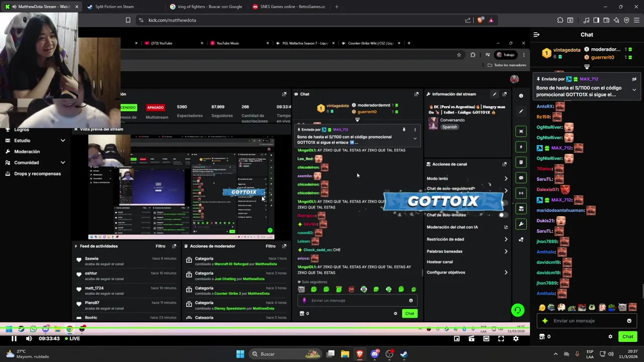The width and height of the screenshot is (644, 362).
Task: Open Logros in dashboard sidebar
Action: click(x=22, y=130)
